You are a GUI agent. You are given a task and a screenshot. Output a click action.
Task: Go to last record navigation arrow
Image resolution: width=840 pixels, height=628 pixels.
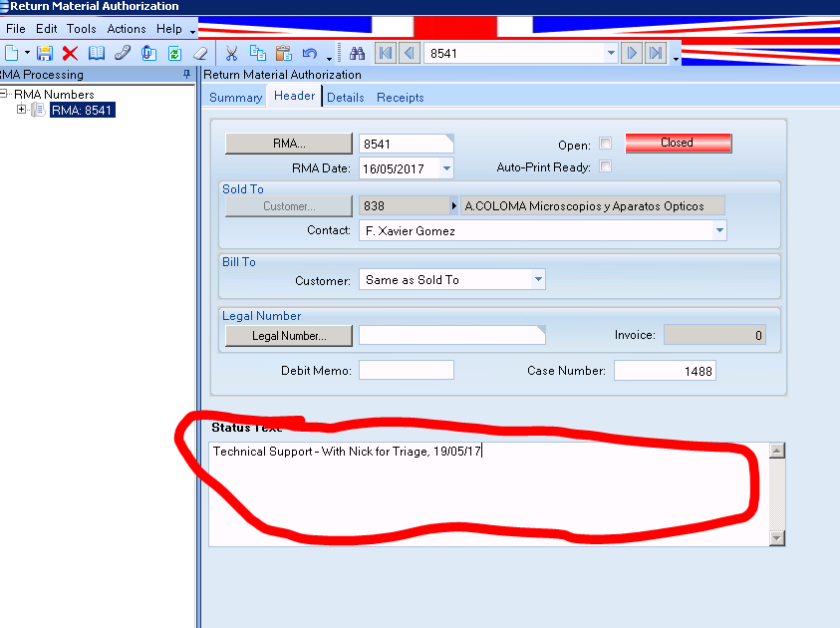[656, 53]
